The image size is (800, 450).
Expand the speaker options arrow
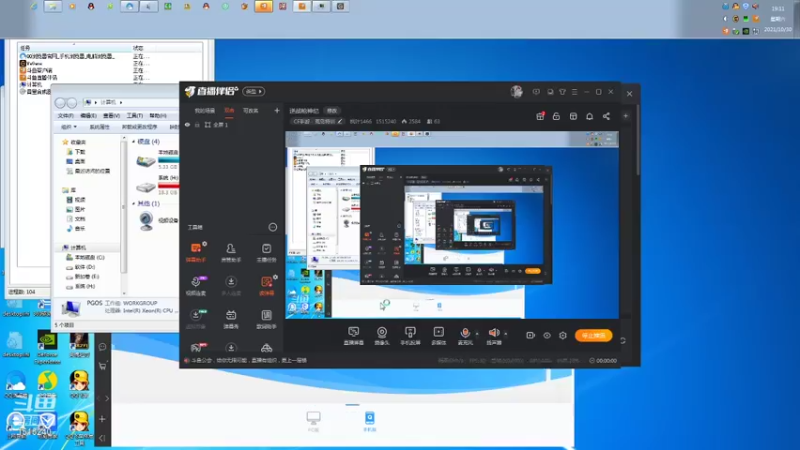[506, 334]
